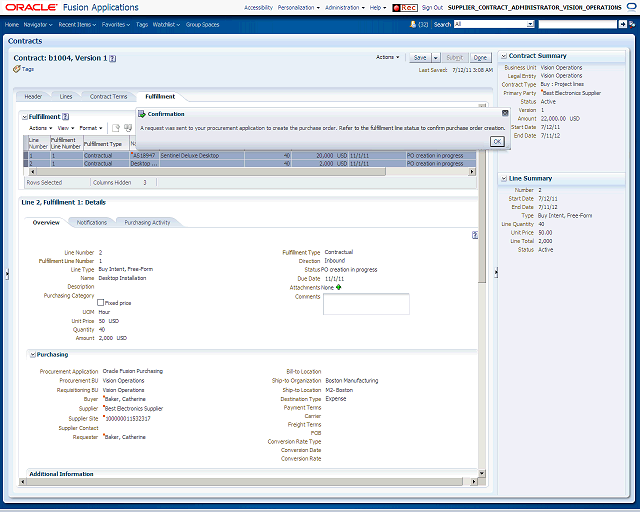
Task: Click the second Fulfillment toolbar icon after Format
Action: coord(128,128)
